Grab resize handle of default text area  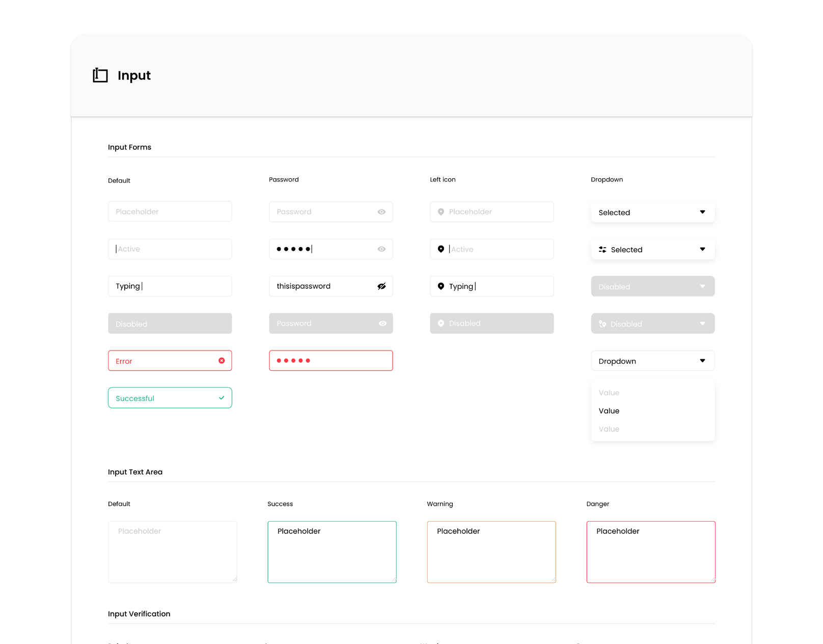(x=235, y=579)
